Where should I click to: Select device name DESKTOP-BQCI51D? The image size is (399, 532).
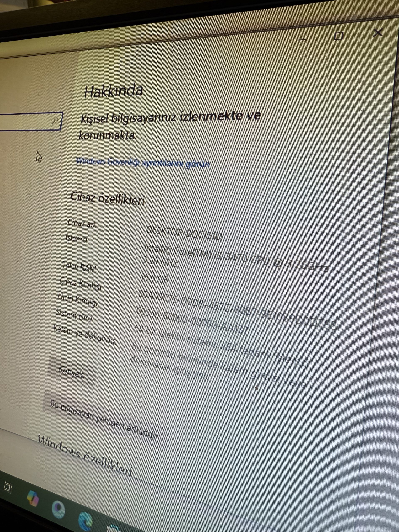(x=184, y=233)
